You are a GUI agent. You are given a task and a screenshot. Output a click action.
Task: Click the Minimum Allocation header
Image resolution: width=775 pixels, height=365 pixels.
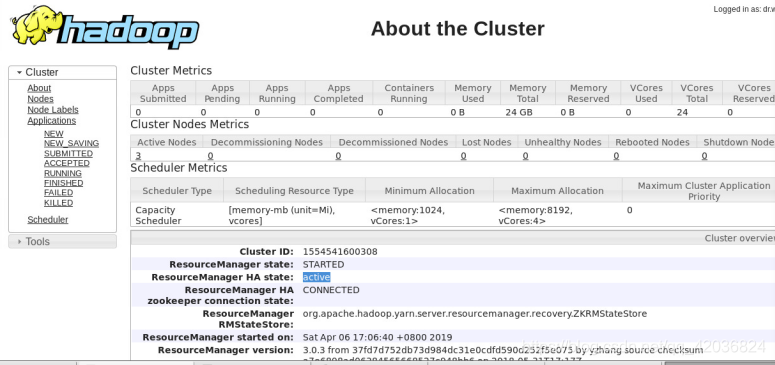pyautogui.click(x=429, y=190)
